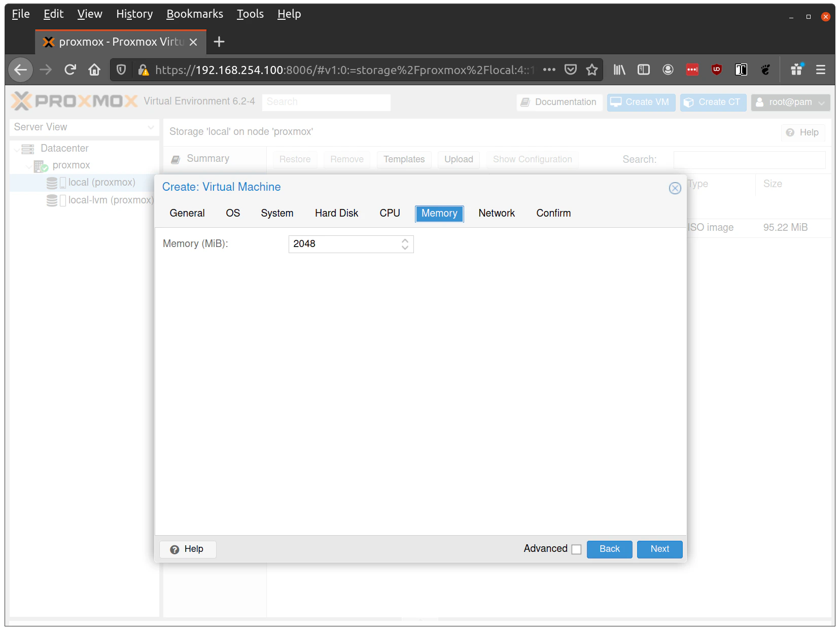The image size is (840, 631).
Task: Switch to the System tab
Action: pos(277,214)
